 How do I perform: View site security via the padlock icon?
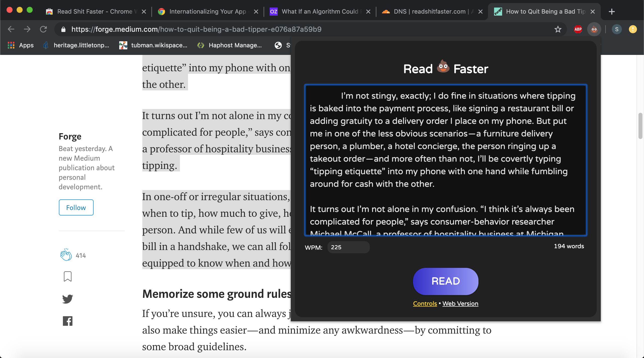64,29
